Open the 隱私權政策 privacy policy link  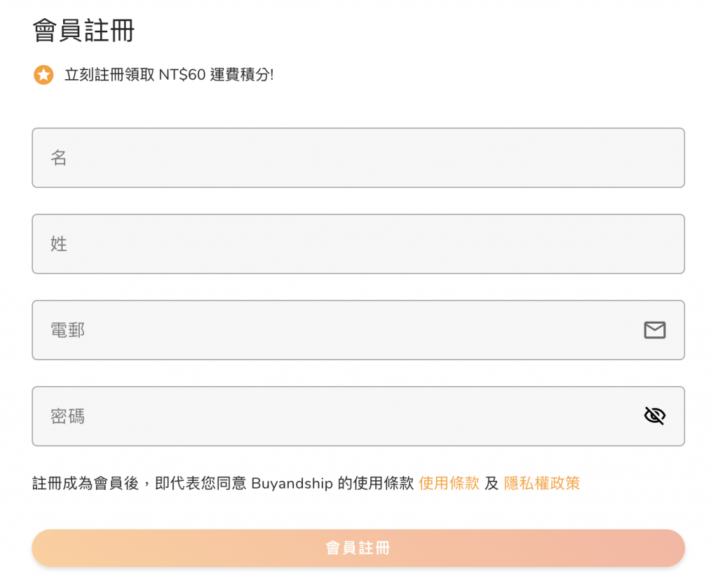point(542,484)
